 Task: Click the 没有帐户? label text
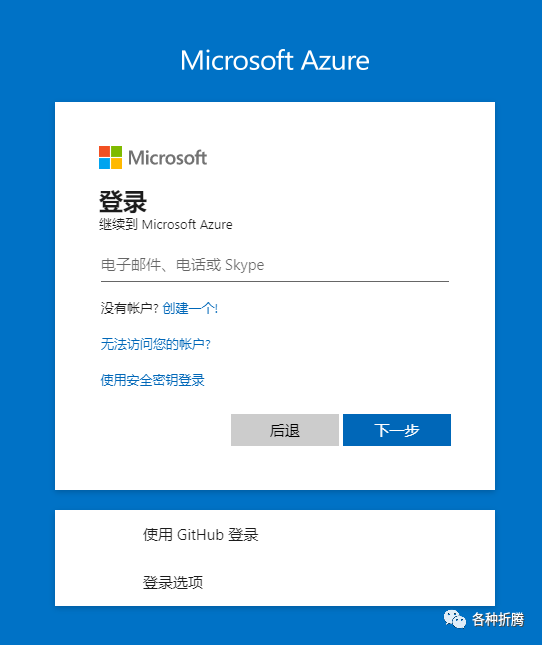coord(130,308)
